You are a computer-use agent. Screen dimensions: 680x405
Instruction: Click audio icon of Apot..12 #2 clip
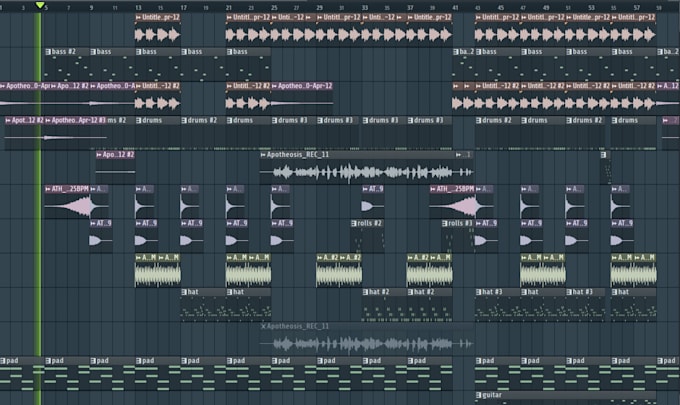8,121
